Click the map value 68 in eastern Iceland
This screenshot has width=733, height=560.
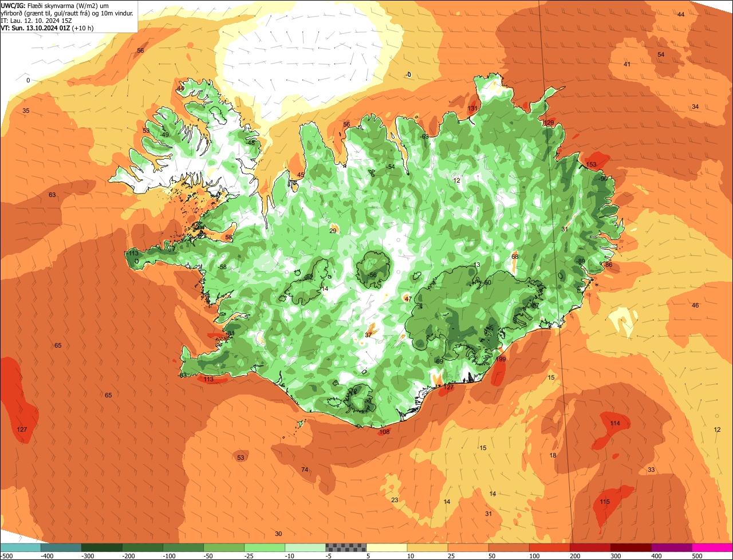pyautogui.click(x=515, y=257)
